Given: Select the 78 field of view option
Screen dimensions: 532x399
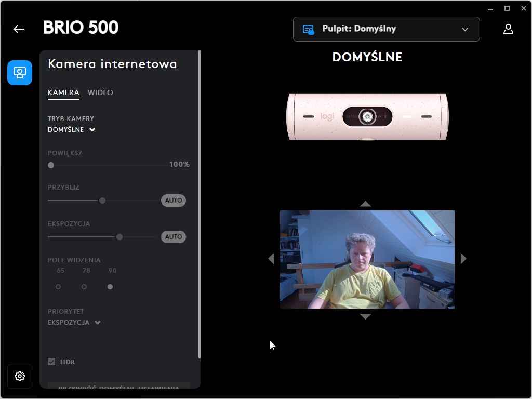Looking at the screenshot, I should pos(84,287).
